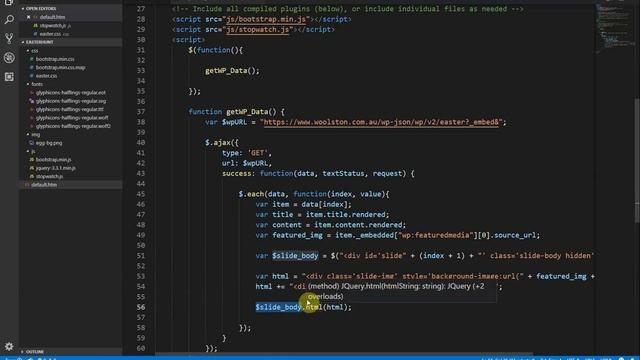Click url: $wpURL on line 42
Viewport: 640px width, 360px height.
[247, 163]
